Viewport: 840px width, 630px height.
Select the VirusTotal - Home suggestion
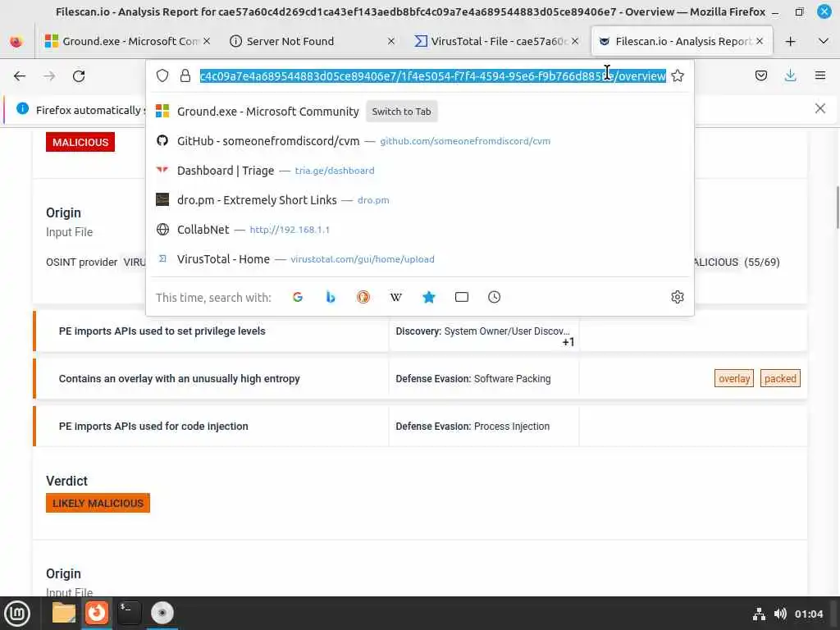pyautogui.click(x=419, y=258)
